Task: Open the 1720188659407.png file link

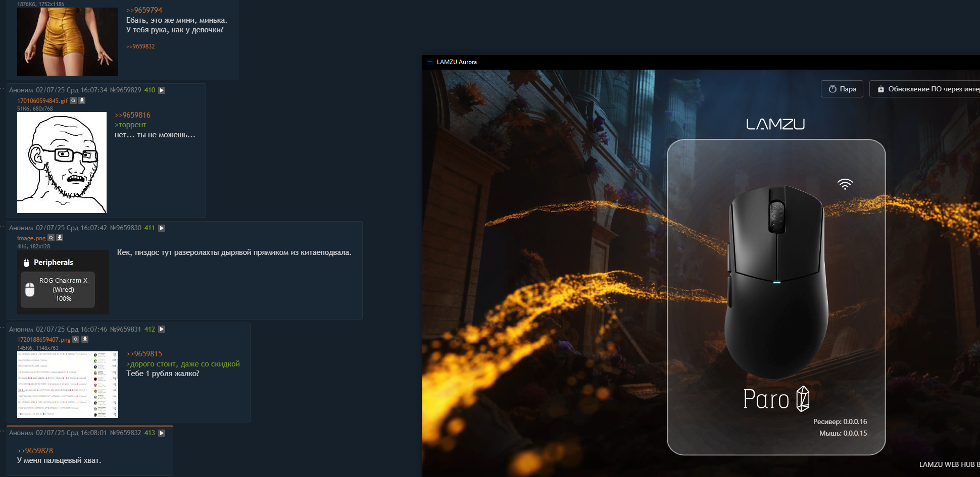Action: tap(44, 340)
